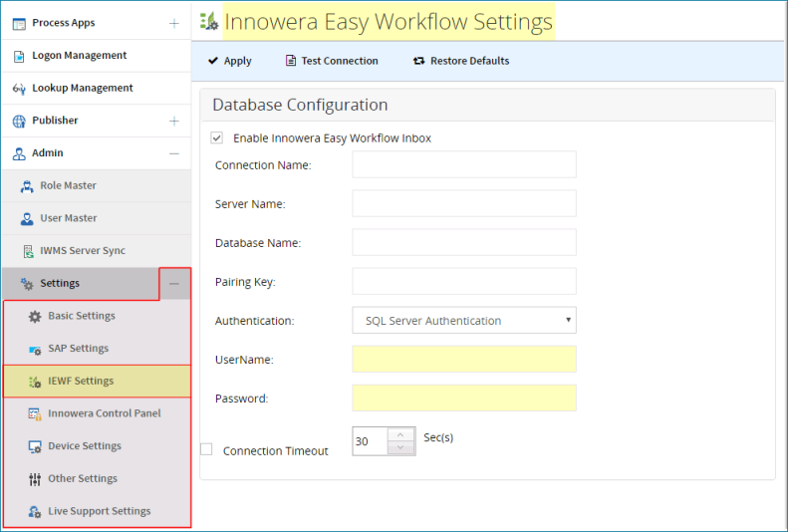The height and width of the screenshot is (532, 788).
Task: Click the workflow icon beside page title
Action: tap(209, 21)
